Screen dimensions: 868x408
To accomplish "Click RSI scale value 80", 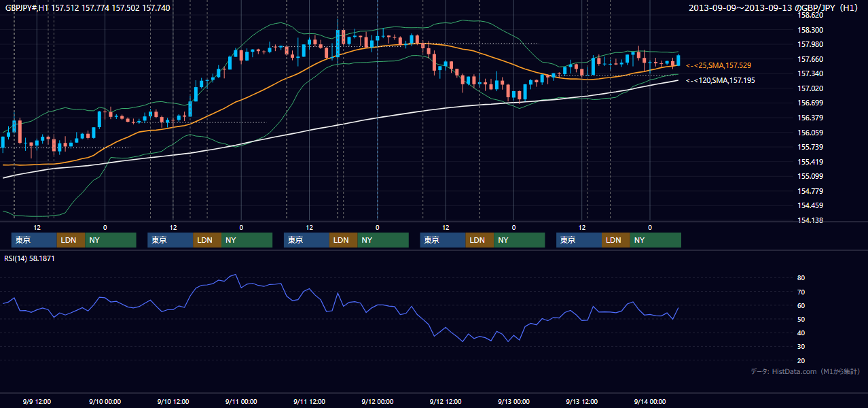I will point(801,278).
